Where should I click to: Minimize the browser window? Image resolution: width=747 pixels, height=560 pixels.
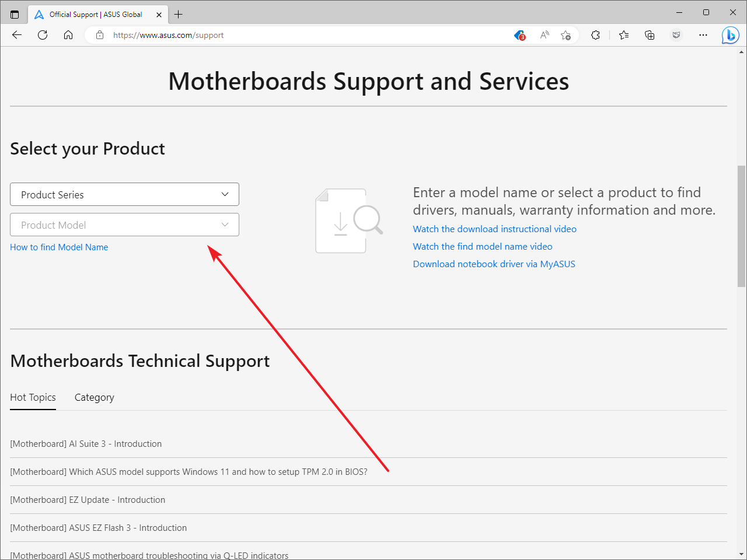[x=679, y=12]
